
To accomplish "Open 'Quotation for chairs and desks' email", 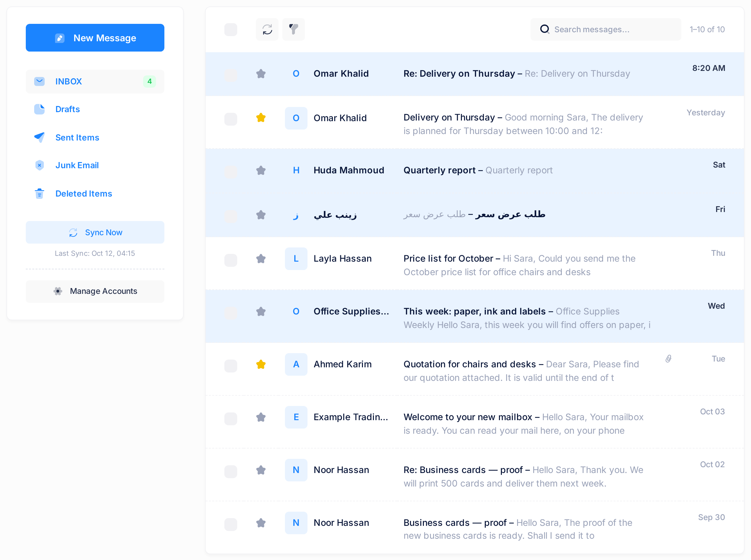I will (x=470, y=364).
